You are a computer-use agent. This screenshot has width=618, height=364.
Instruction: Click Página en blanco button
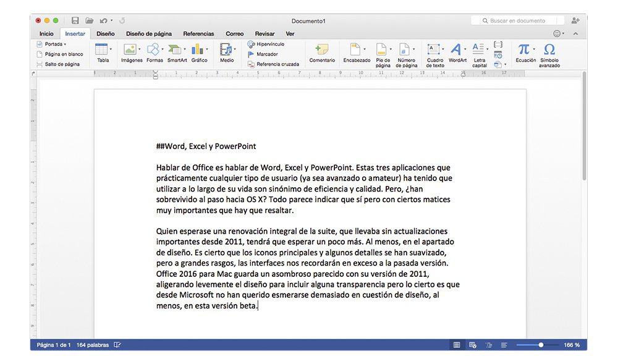click(x=60, y=54)
